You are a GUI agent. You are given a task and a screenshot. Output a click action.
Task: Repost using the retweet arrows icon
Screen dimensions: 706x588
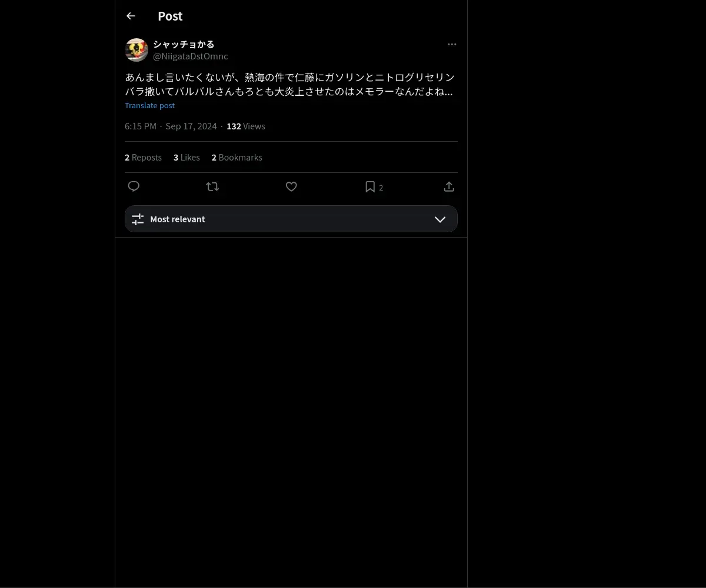tap(212, 186)
